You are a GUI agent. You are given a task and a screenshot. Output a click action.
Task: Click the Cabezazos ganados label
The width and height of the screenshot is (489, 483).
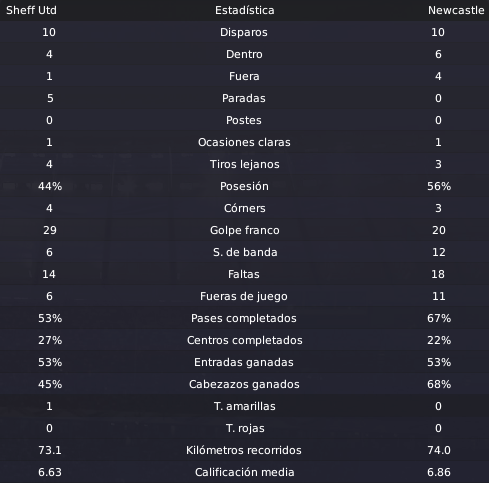(x=244, y=384)
